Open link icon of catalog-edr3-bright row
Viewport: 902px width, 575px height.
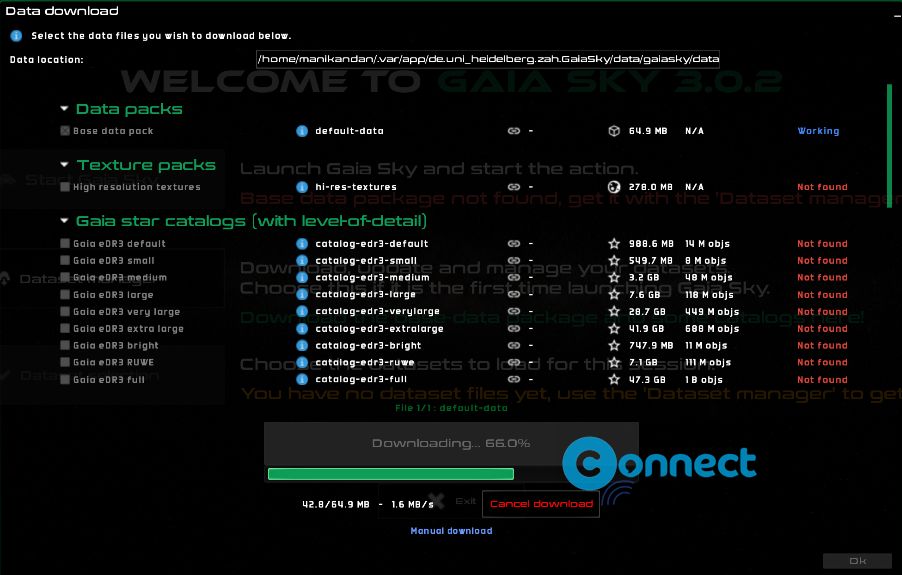pyautogui.click(x=514, y=346)
